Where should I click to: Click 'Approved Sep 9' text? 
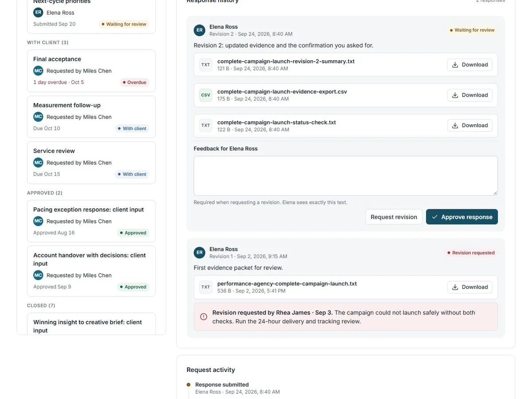[52, 286]
